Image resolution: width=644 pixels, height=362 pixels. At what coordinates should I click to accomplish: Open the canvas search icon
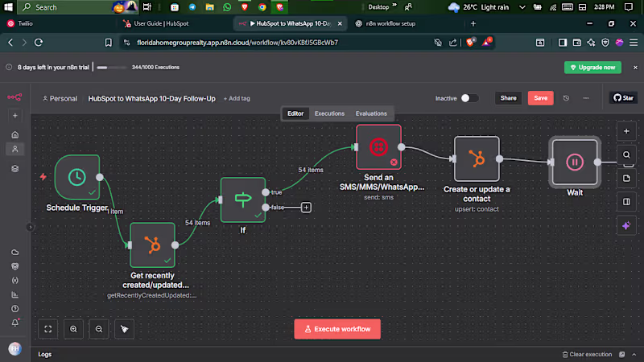coord(626,154)
